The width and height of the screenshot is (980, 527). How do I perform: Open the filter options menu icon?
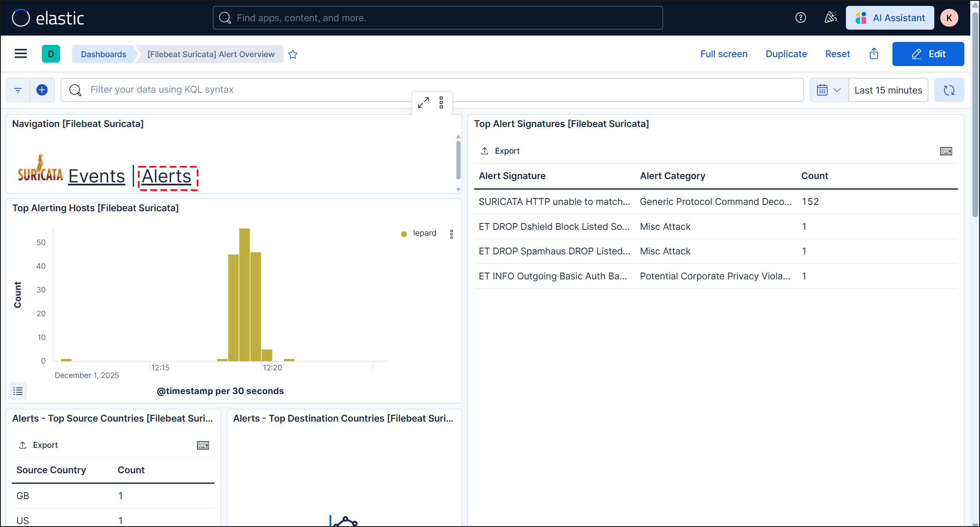[x=18, y=90]
